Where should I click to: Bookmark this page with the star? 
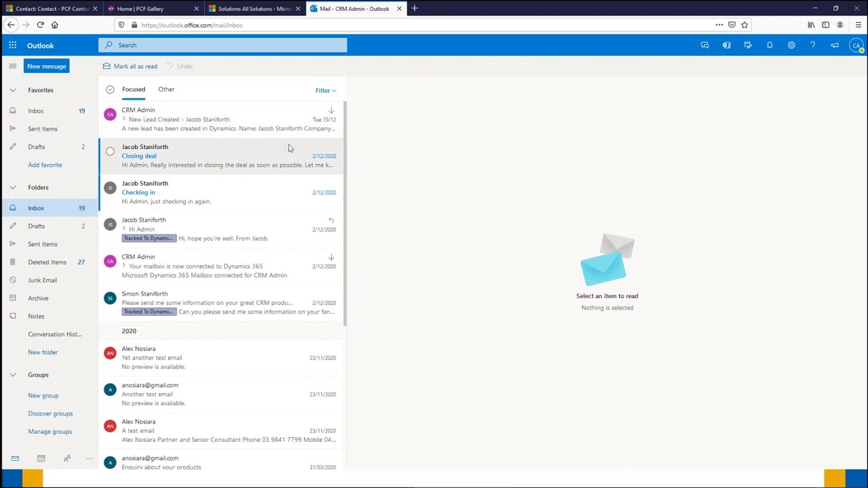click(x=745, y=25)
